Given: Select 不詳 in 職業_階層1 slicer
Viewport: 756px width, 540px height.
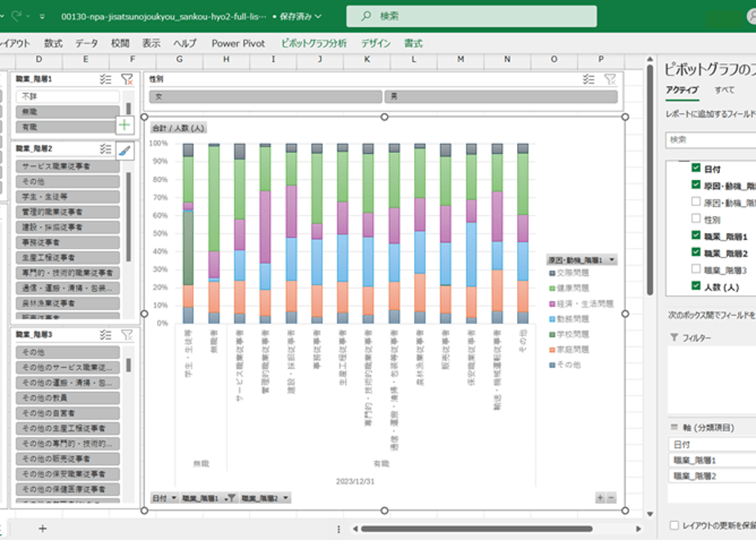Looking at the screenshot, I should click(x=67, y=97).
